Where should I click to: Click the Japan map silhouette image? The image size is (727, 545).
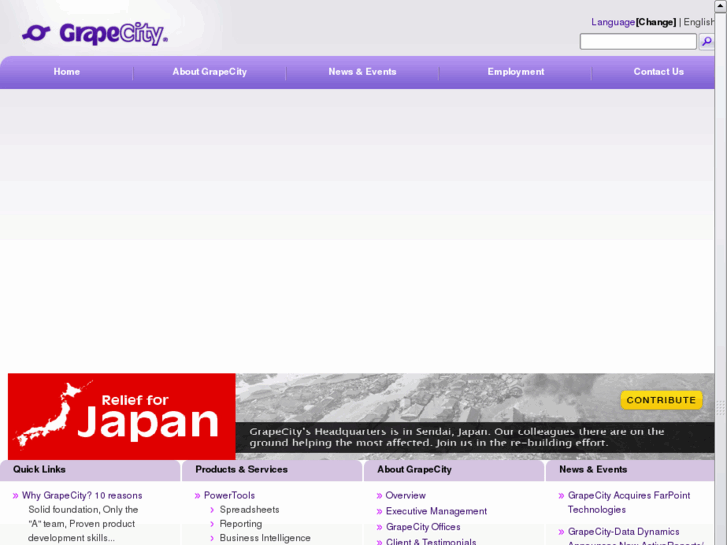[51, 414]
